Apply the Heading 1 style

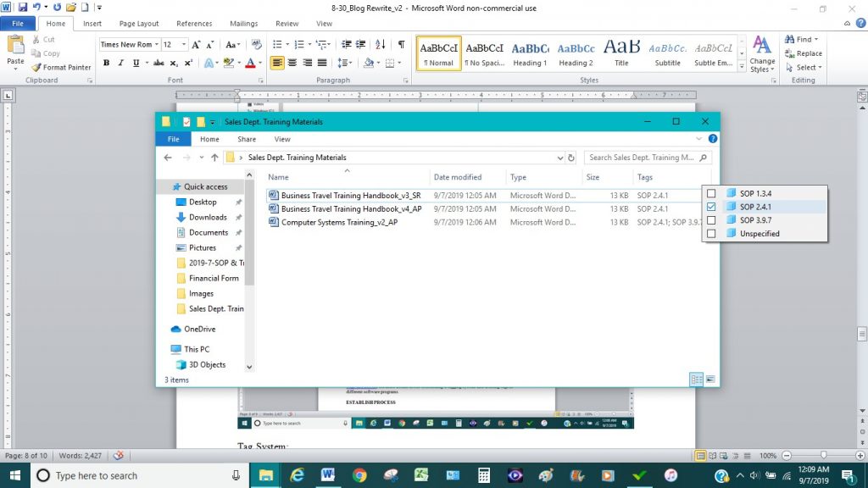pos(530,53)
